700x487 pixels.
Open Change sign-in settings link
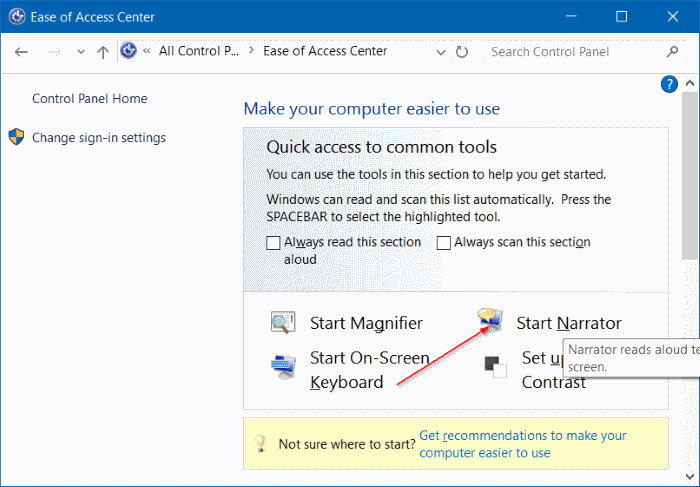click(99, 137)
